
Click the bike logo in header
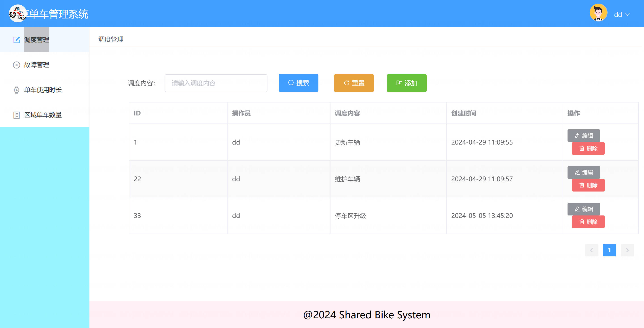pyautogui.click(x=17, y=13)
